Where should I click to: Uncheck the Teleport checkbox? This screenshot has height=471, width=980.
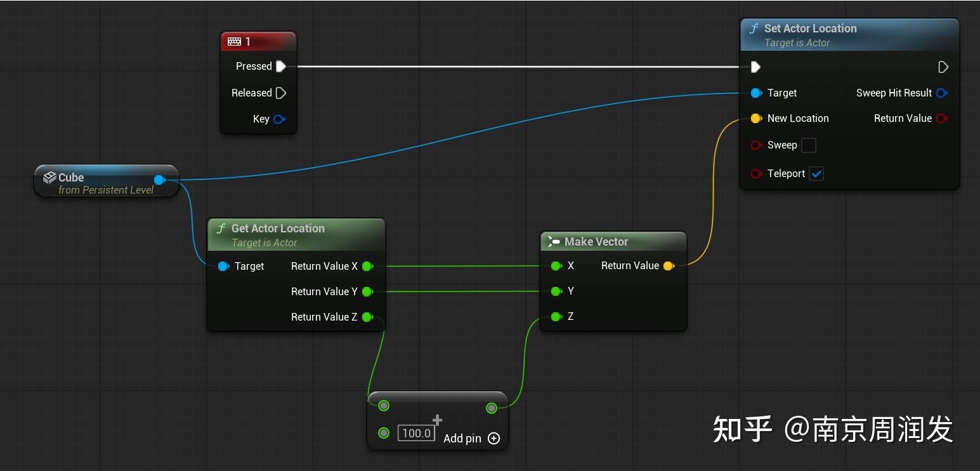pos(816,174)
